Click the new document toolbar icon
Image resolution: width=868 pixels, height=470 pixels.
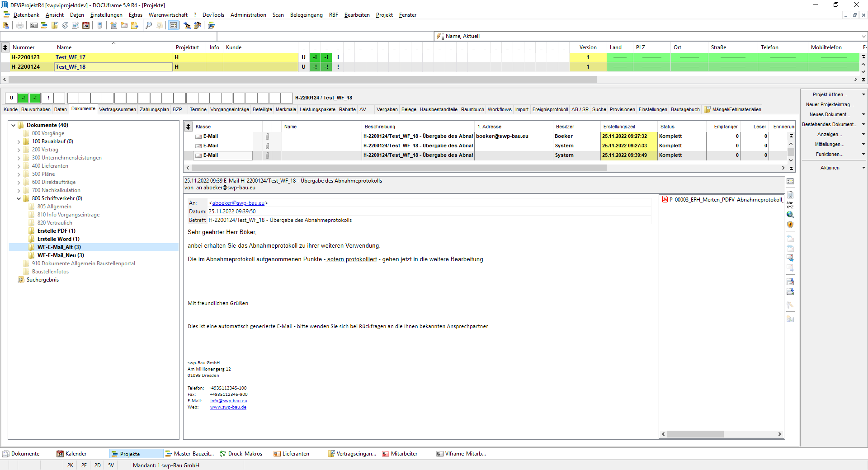(114, 25)
